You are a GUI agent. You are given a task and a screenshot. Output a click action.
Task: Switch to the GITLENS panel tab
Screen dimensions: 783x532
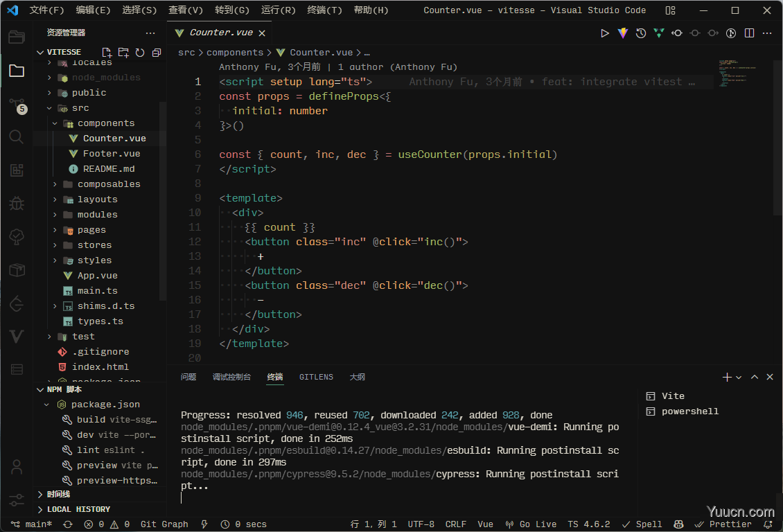click(316, 378)
